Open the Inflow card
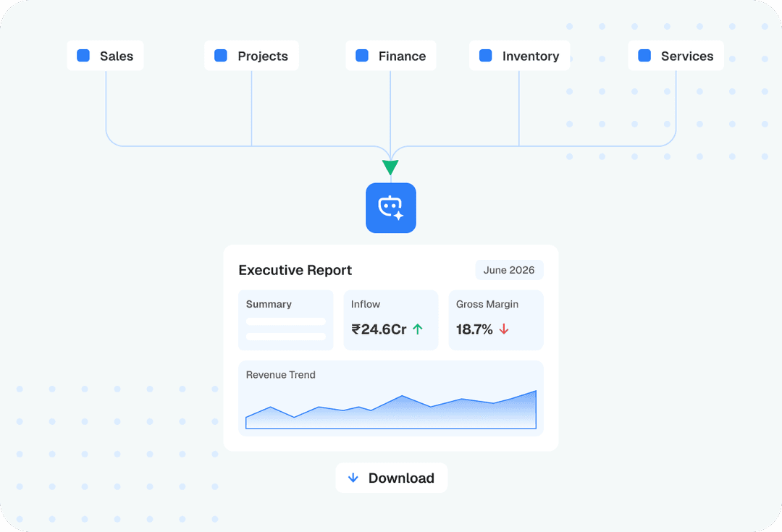The height and width of the screenshot is (532, 782). (391, 320)
